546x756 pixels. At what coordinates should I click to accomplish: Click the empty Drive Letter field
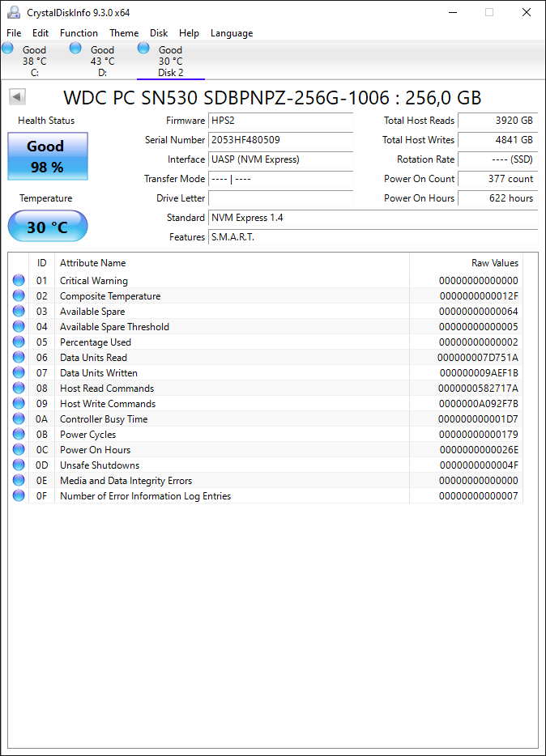click(x=281, y=198)
